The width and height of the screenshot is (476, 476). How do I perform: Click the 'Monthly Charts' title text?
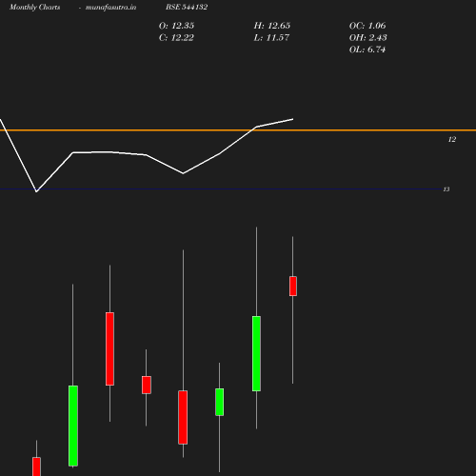(35, 7)
